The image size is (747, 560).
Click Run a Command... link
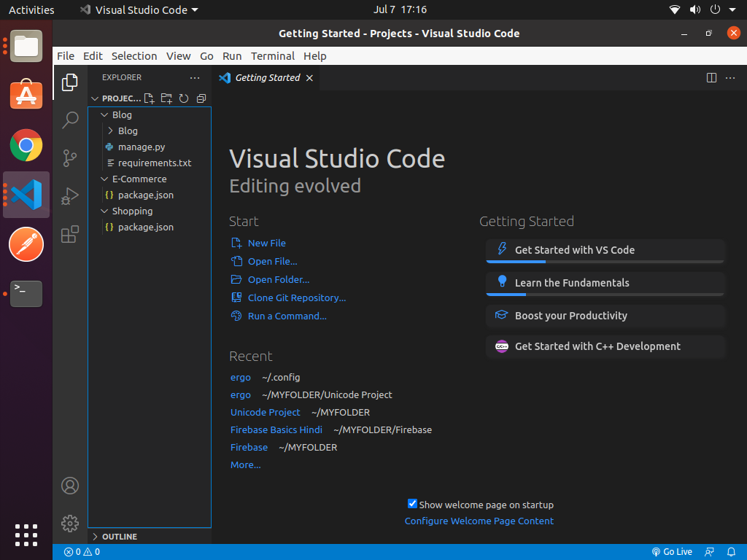click(287, 316)
